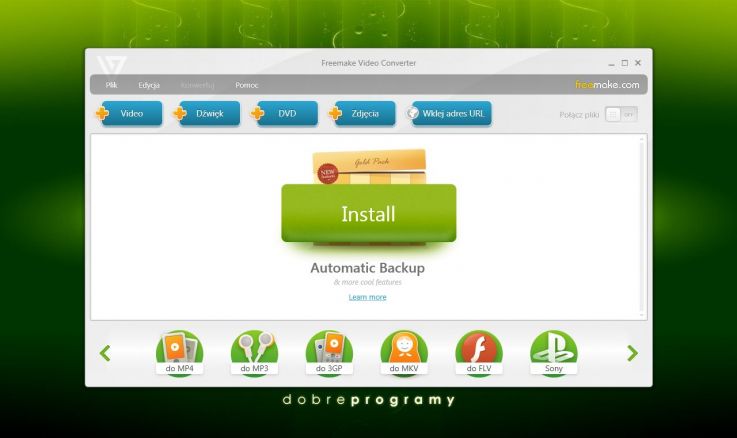
Task: Maximize the Freemake Video Converter window
Action: pos(625,63)
